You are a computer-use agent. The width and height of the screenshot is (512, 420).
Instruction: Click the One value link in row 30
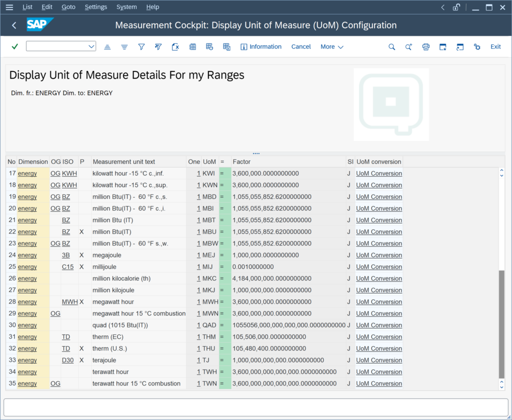198,325
